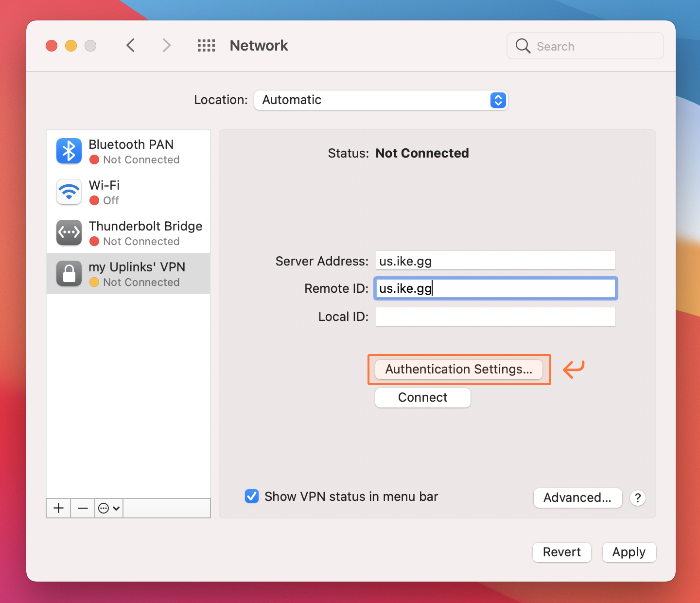This screenshot has width=700, height=603.
Task: Click the forward navigation arrow
Action: tap(166, 45)
